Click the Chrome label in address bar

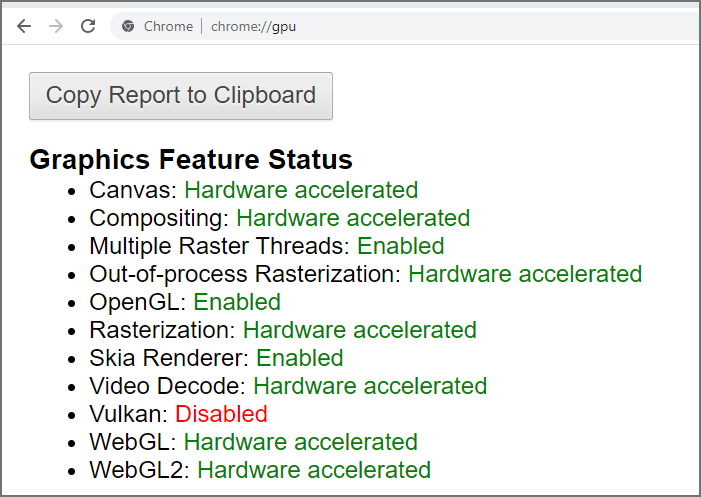[169, 26]
